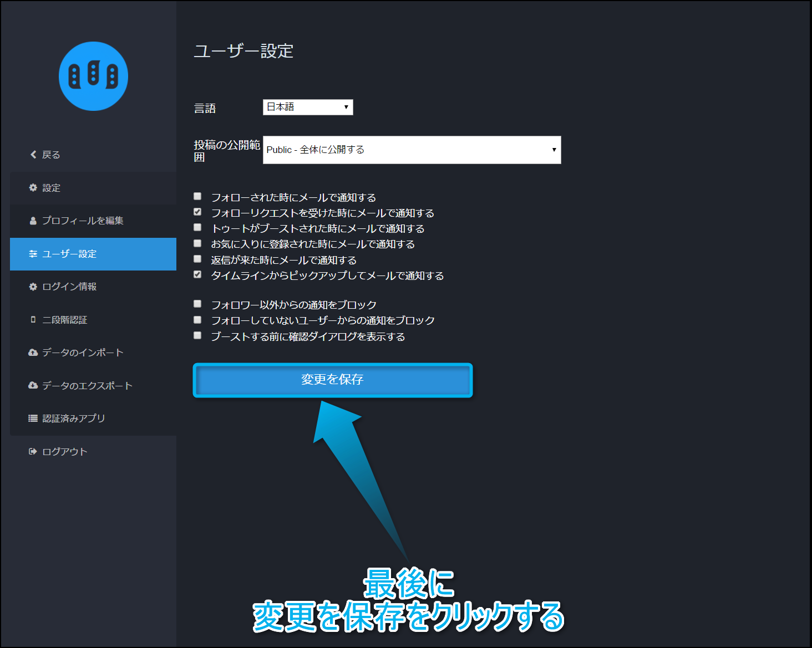Click the Mastodon logo in sidebar
Viewport: 812px width, 648px height.
[93, 76]
